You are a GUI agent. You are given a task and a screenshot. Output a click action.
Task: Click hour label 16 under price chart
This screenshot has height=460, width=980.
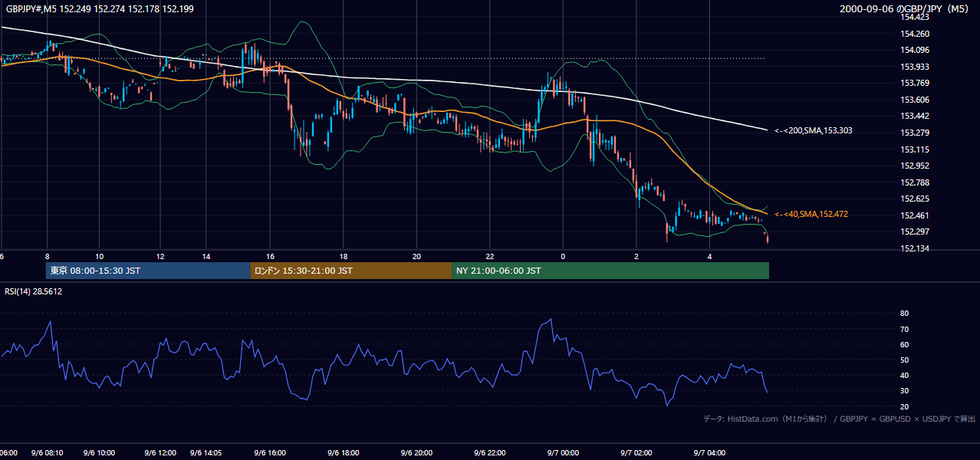click(270, 256)
